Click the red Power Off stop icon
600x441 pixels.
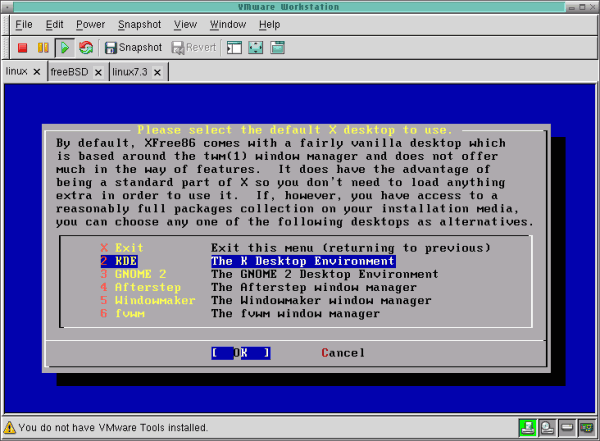point(23,48)
